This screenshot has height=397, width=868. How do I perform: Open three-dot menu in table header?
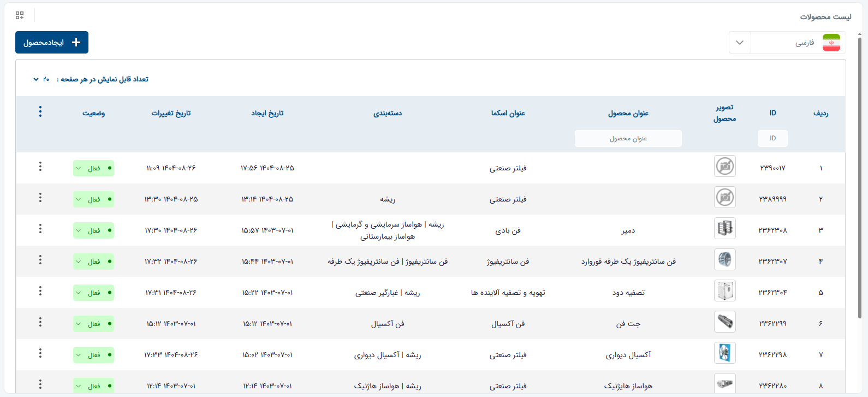[40, 112]
